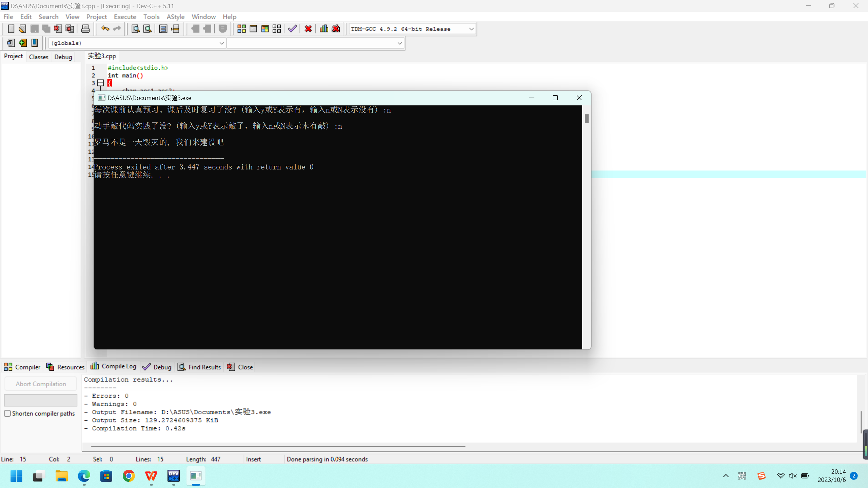The image size is (868, 488).
Task: Open the empty member function dropdown
Action: [x=399, y=43]
